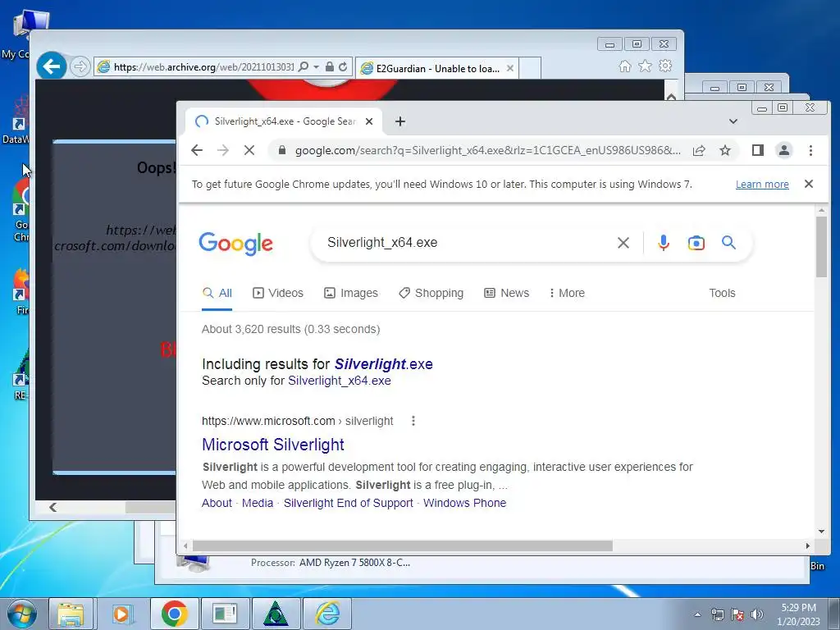
Task: Stop loading the Chrome page
Action: point(249,151)
